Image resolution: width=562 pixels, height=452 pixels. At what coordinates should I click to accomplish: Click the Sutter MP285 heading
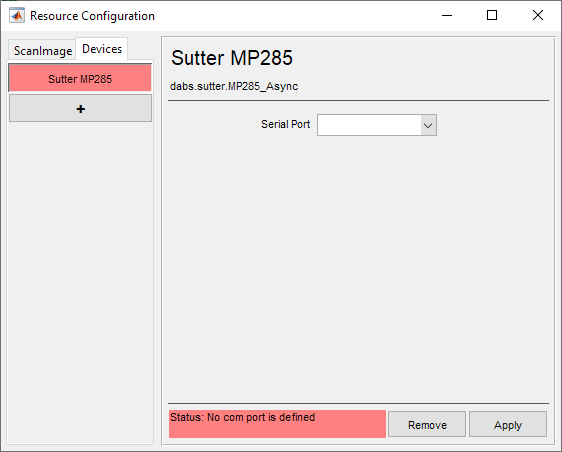(232, 58)
